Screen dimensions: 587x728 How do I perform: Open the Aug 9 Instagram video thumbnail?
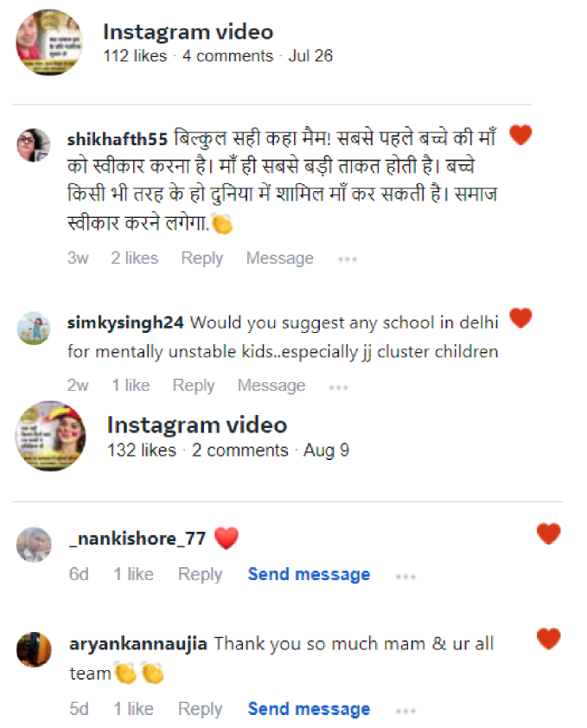51,436
